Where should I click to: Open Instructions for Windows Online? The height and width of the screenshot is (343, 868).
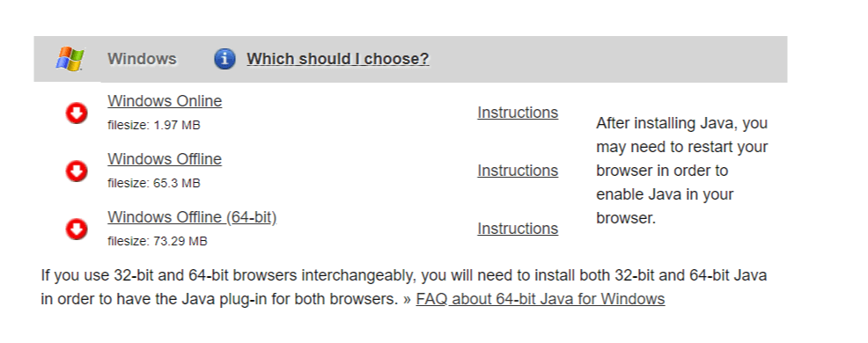pyautogui.click(x=518, y=113)
